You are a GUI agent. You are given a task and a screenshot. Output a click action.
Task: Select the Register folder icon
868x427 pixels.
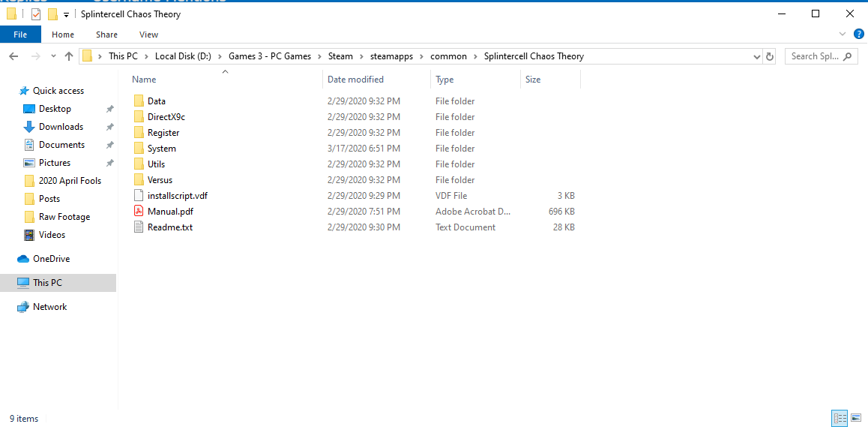tap(139, 133)
